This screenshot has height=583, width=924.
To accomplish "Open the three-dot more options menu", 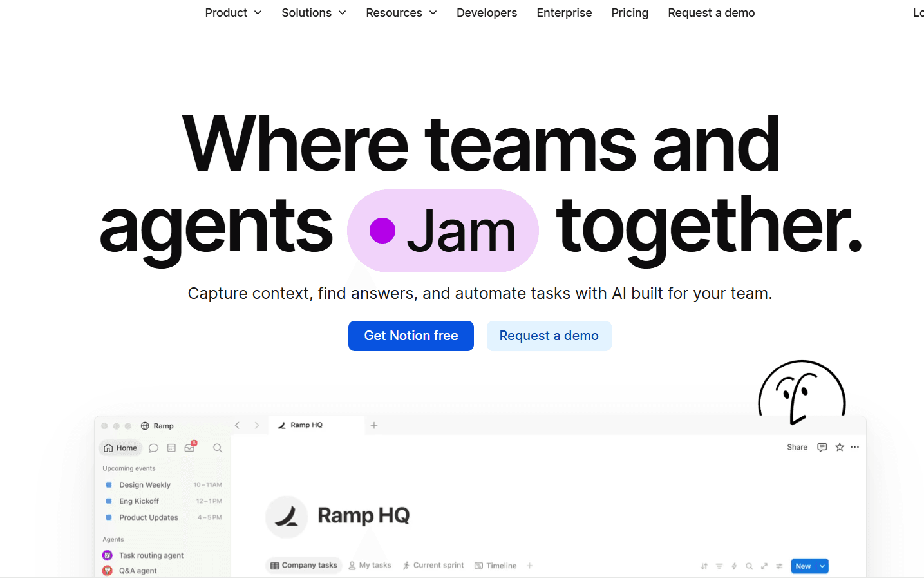I will tap(855, 447).
